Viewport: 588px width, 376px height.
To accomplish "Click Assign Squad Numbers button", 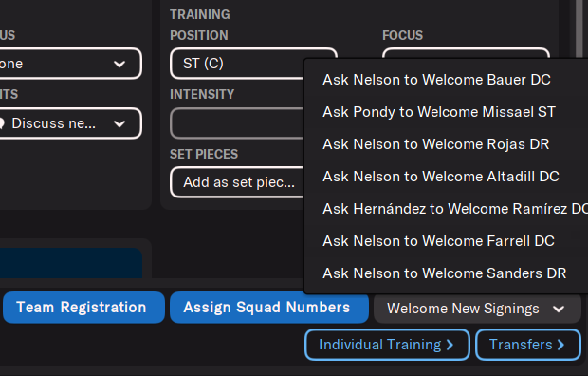I will pyautogui.click(x=269, y=308).
